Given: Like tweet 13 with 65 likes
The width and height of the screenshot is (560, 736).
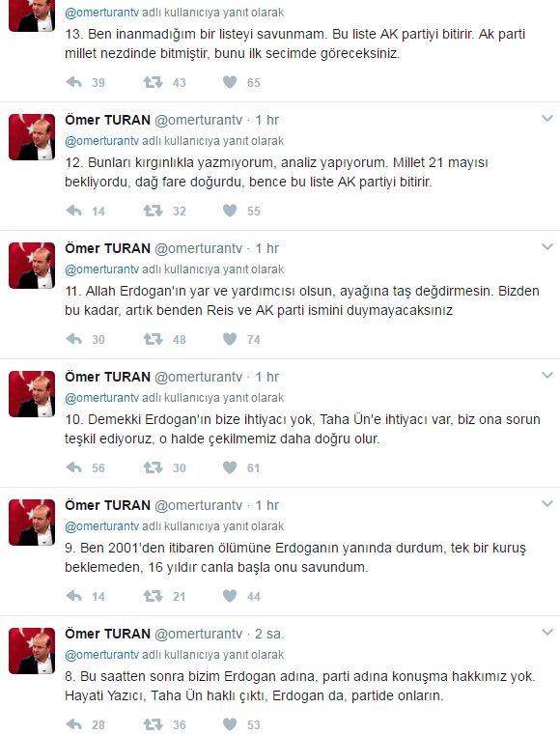Looking at the screenshot, I should click(230, 83).
